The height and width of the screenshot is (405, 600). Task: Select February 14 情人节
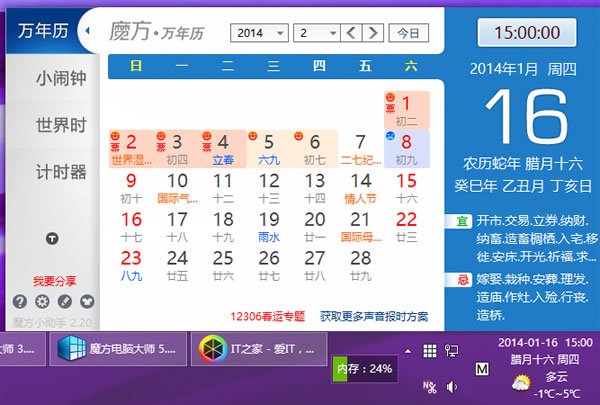pos(360,188)
